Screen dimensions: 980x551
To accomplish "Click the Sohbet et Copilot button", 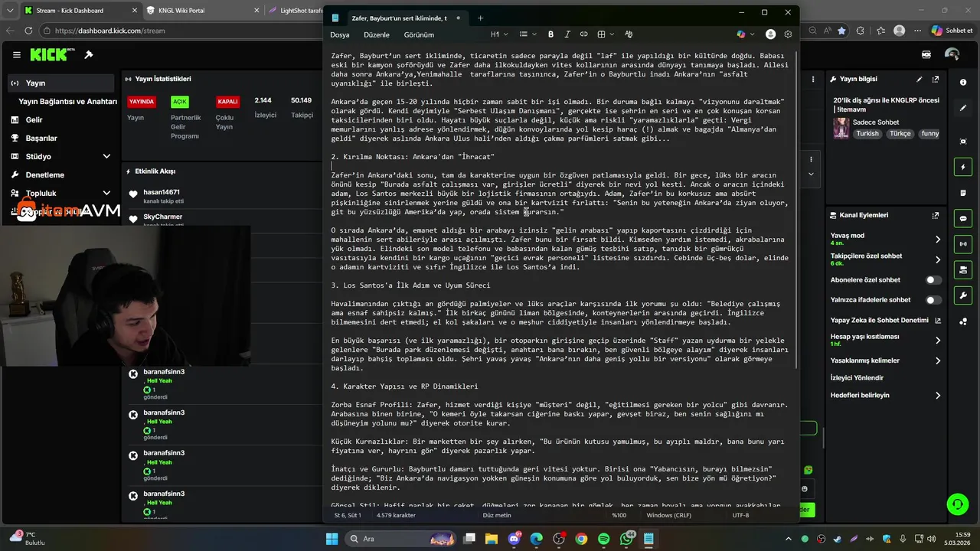I will point(952,31).
